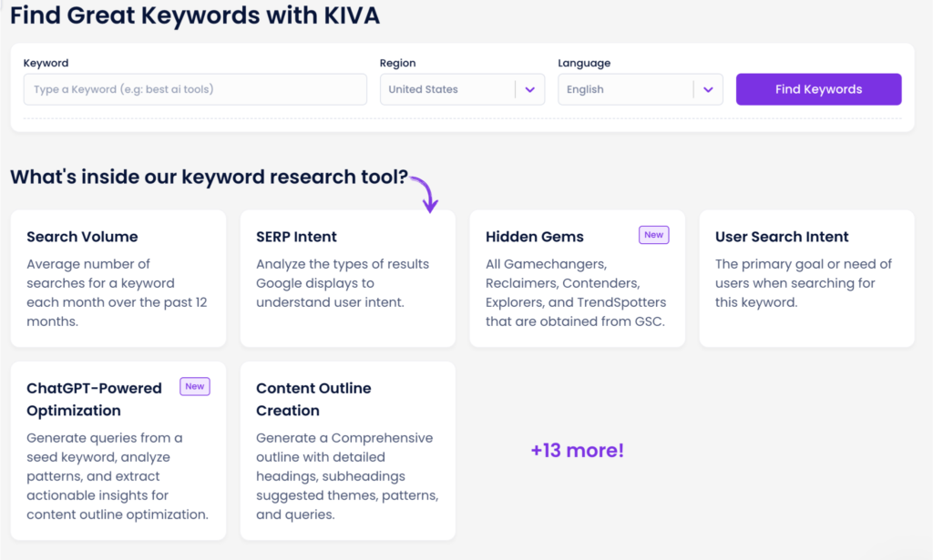This screenshot has width=933, height=560.
Task: Click the heading What's inside our keyword research tool?
Action: [209, 177]
